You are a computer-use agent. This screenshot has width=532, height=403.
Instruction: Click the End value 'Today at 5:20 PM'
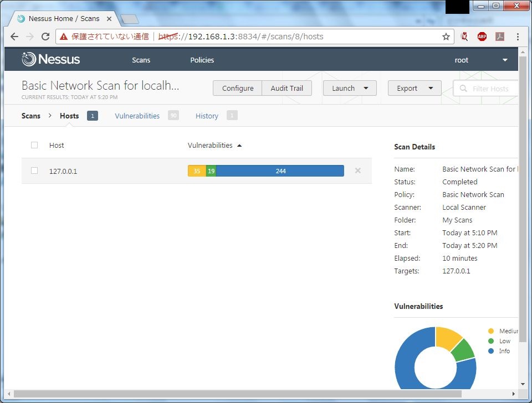[469, 246]
